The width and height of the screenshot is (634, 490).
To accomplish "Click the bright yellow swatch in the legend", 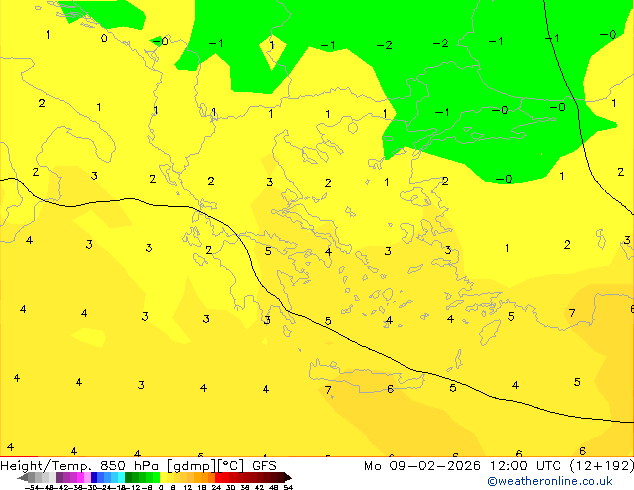I will tap(163, 477).
